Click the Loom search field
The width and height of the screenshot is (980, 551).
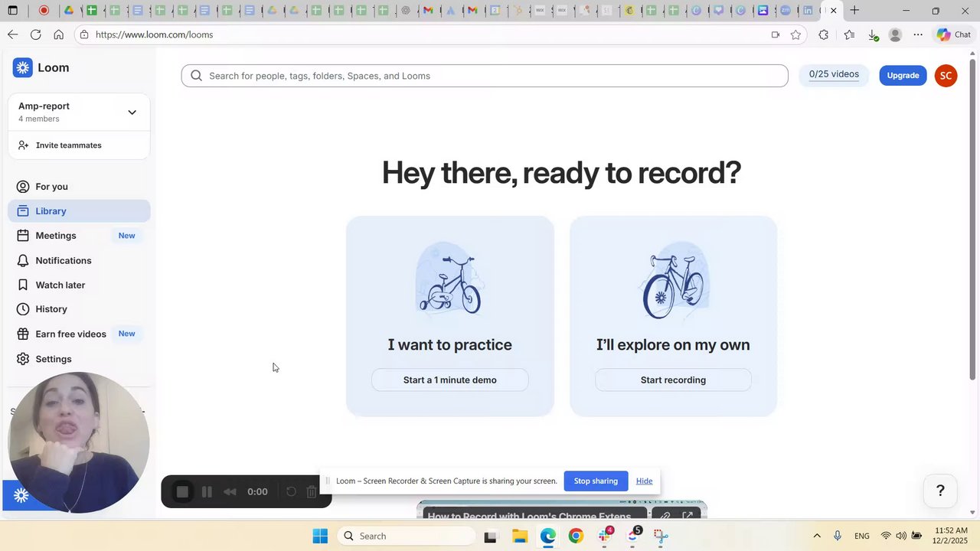click(485, 76)
